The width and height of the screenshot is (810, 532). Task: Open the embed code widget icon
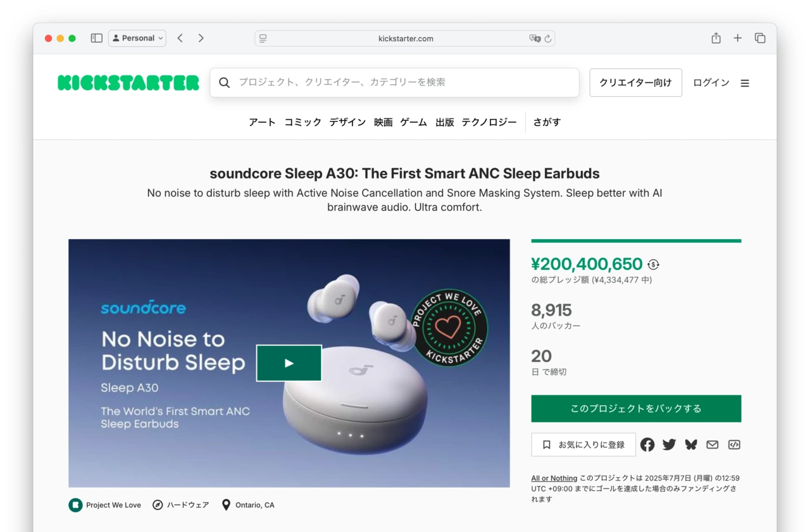point(734,445)
